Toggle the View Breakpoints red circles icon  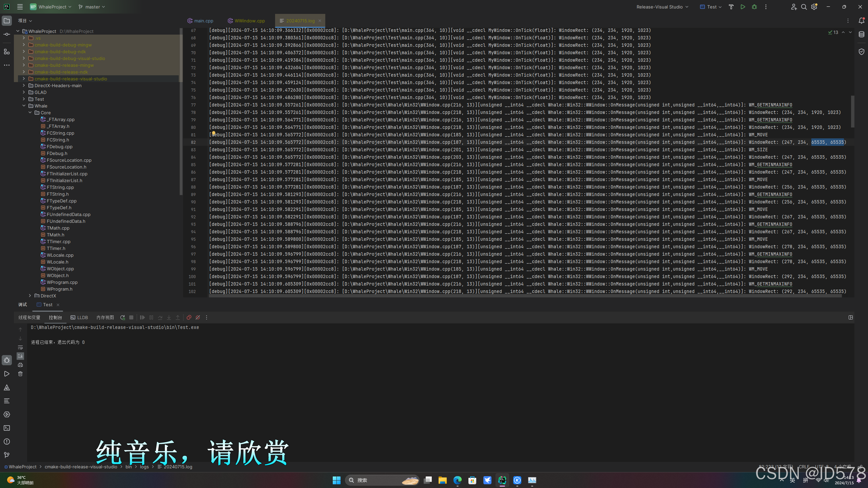189,317
